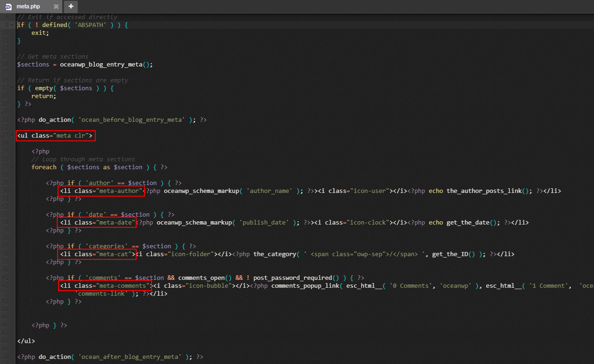Click the 'comments-link' string
This screenshot has height=364, width=594.
tap(101, 293)
